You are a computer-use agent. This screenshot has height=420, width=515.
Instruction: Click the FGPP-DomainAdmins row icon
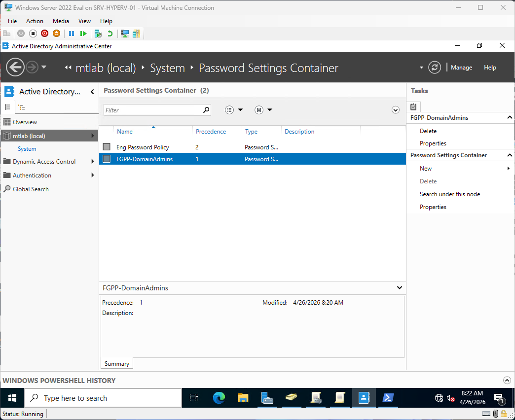pos(107,159)
